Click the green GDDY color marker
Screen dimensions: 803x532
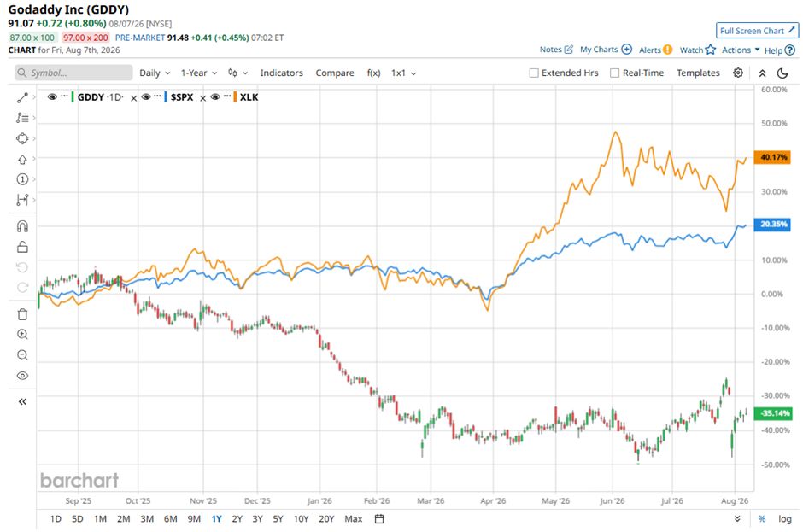pyautogui.click(x=73, y=96)
